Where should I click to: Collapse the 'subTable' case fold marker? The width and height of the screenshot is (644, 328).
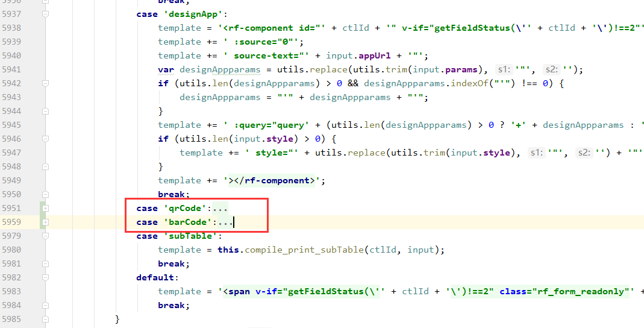(x=45, y=236)
